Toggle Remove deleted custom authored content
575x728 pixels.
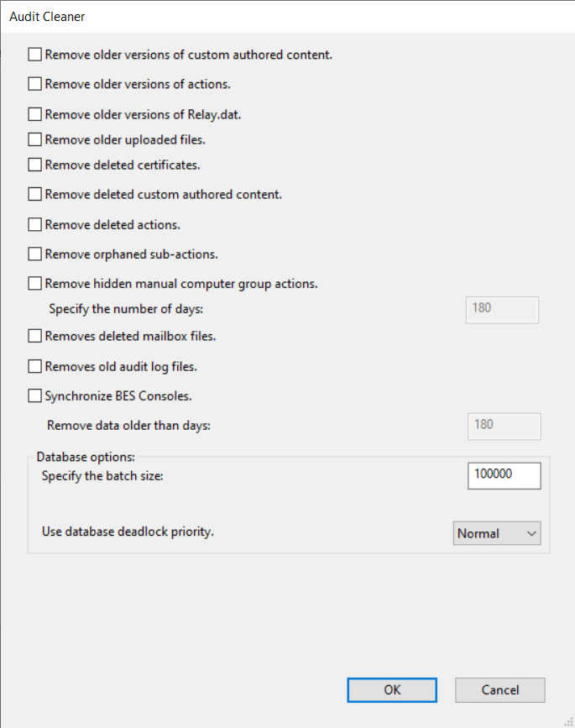coord(34,194)
